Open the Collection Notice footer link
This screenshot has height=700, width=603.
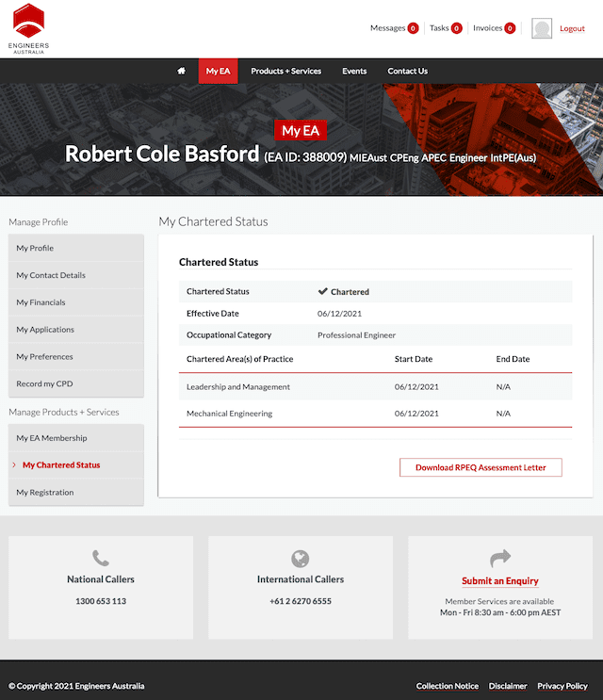click(448, 686)
